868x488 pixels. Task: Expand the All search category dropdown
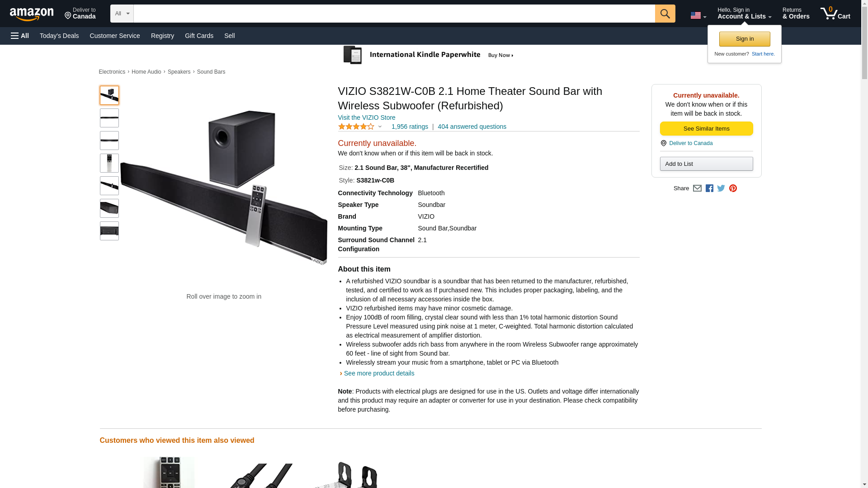122,14
